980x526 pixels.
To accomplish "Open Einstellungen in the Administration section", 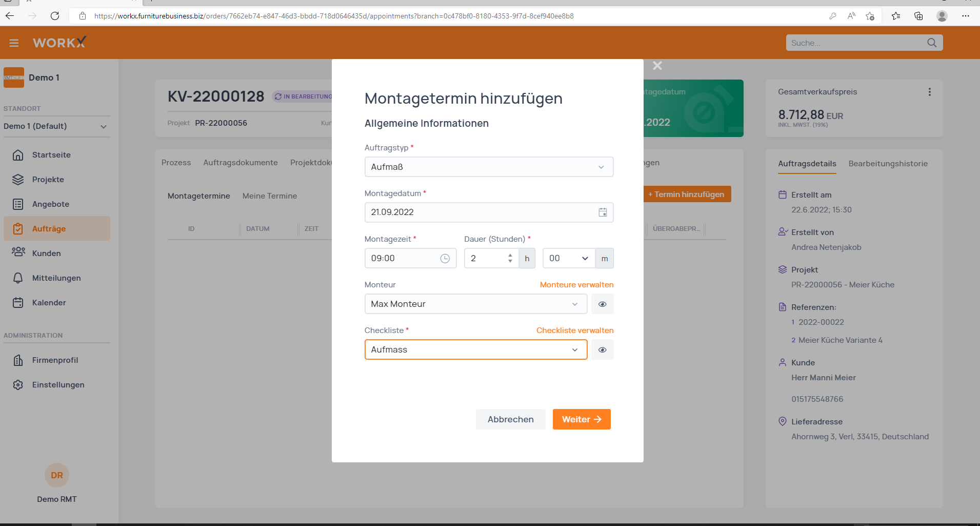I will tap(58, 385).
